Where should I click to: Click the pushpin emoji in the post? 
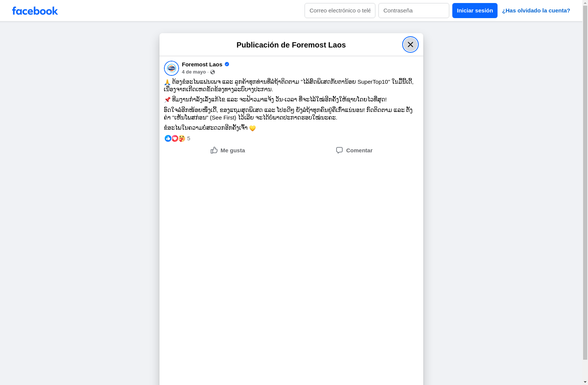167,100
